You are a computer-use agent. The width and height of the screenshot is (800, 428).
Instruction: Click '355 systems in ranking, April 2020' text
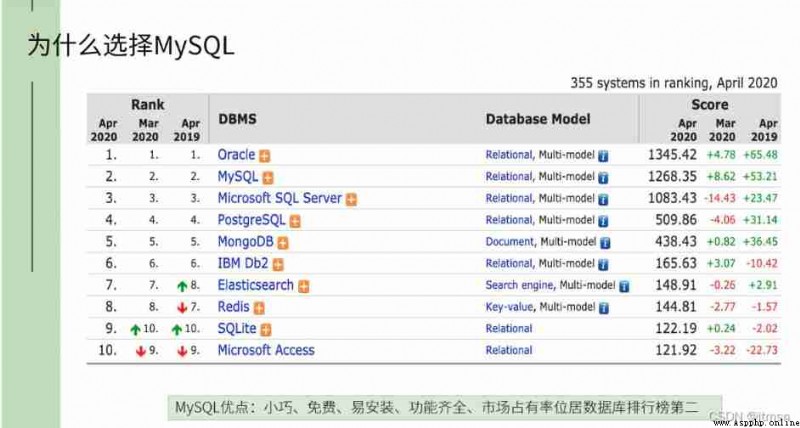click(673, 83)
